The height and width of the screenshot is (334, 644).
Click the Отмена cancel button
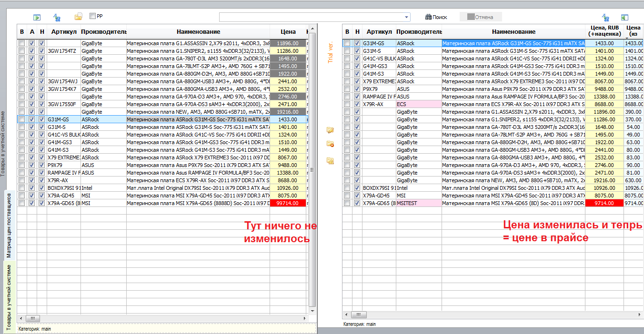[x=480, y=17]
